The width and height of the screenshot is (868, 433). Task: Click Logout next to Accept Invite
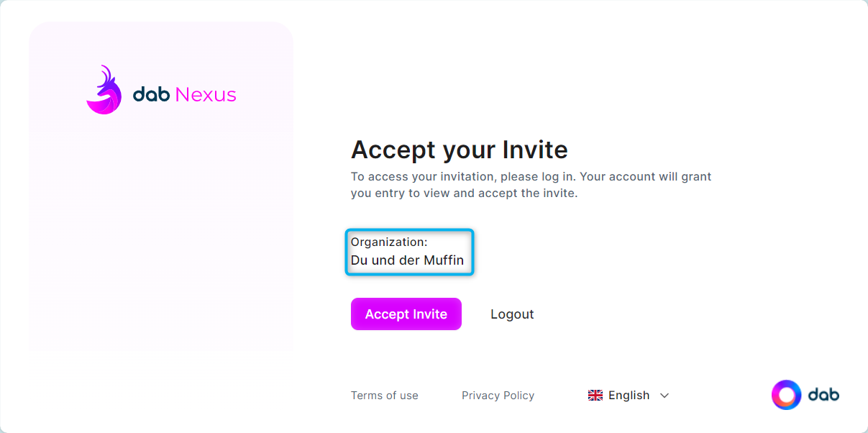click(511, 314)
